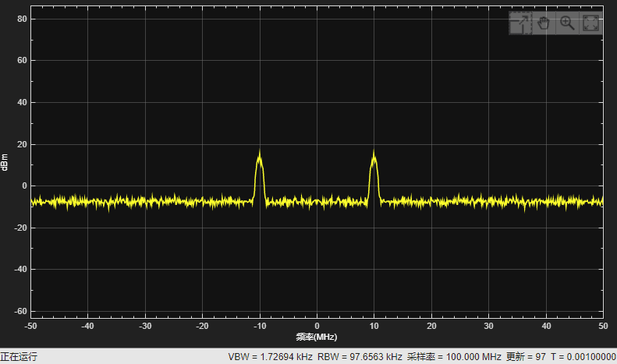
Task: Click the -60 tick on the dBm axis
Action: (x=20, y=311)
